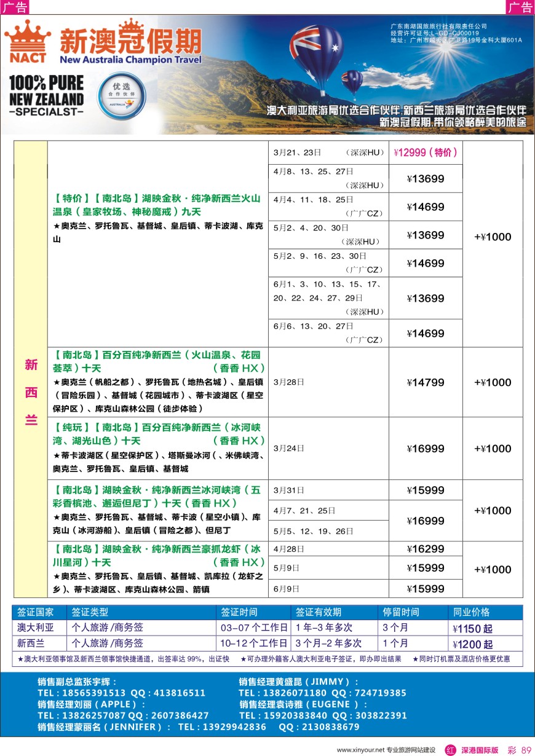Click the 3月24日 departure date

point(289,448)
